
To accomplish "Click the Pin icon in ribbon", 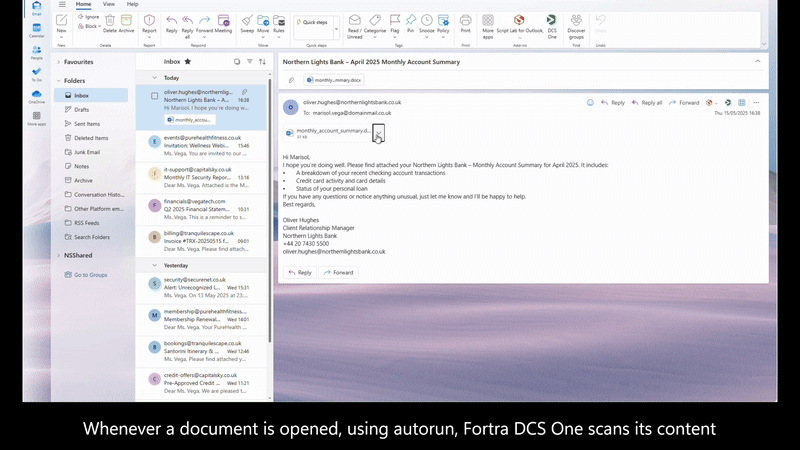I will coord(410,20).
